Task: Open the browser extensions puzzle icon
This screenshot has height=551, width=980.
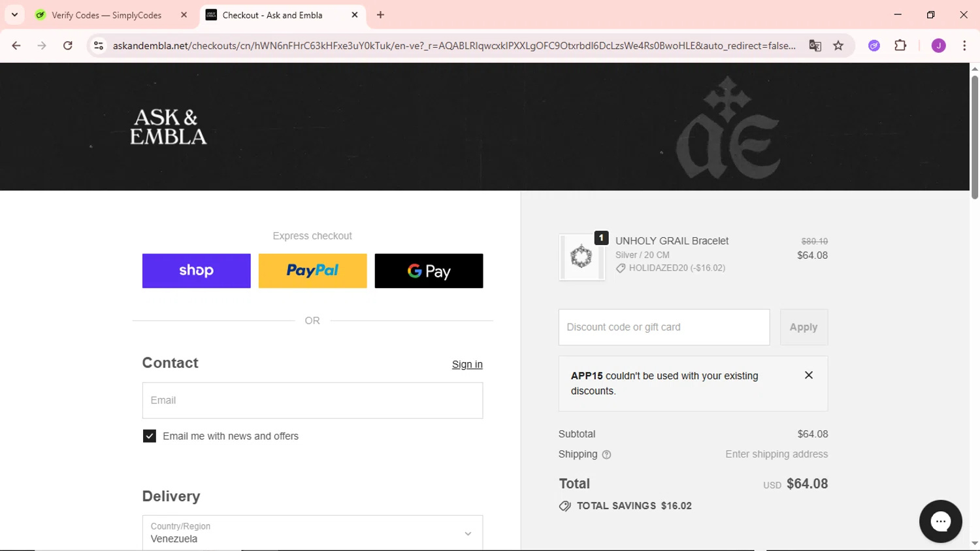Action: point(900,46)
